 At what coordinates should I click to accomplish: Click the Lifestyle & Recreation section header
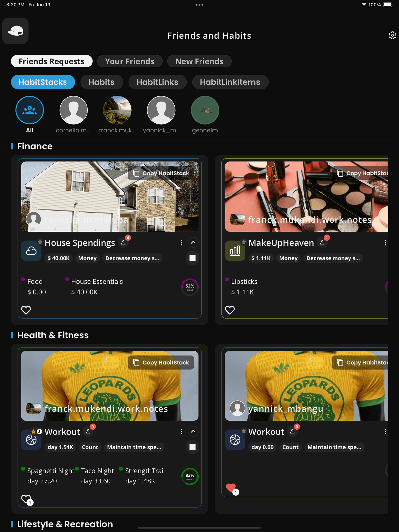pos(65,524)
